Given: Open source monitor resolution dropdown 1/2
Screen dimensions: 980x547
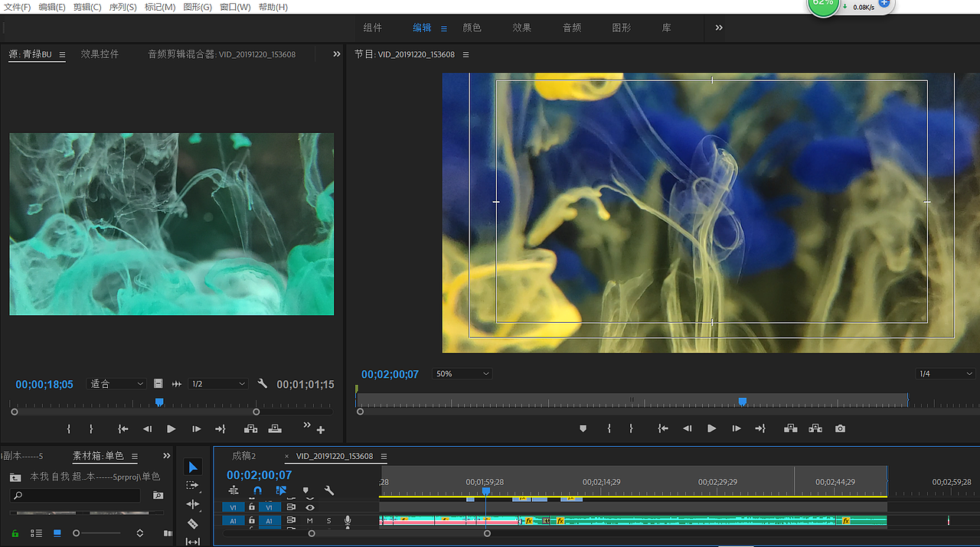Looking at the screenshot, I should pos(218,384).
